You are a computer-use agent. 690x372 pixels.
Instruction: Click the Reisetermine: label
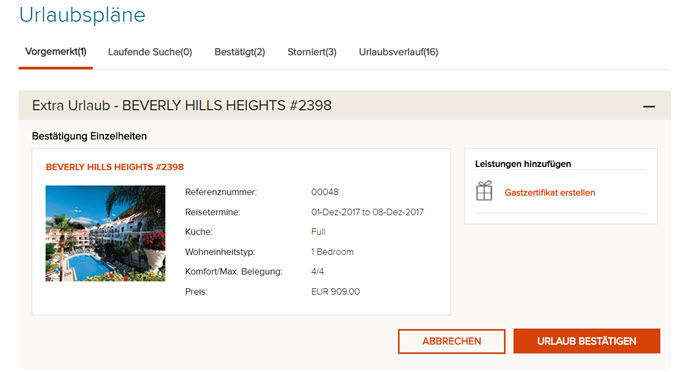tap(213, 212)
